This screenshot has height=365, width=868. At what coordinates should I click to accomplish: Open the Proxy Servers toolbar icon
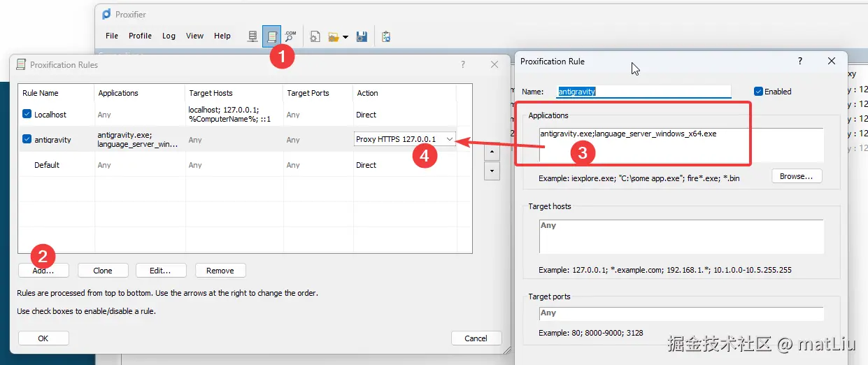point(253,36)
